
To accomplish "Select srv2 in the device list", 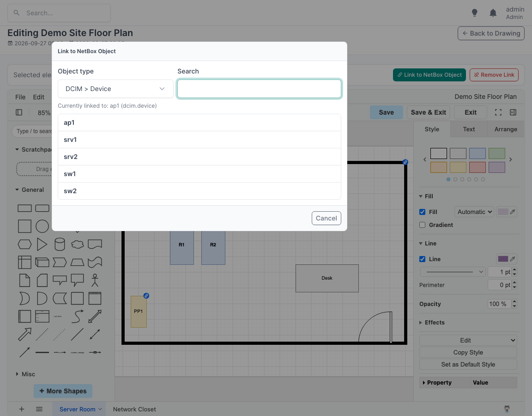I will 199,157.
